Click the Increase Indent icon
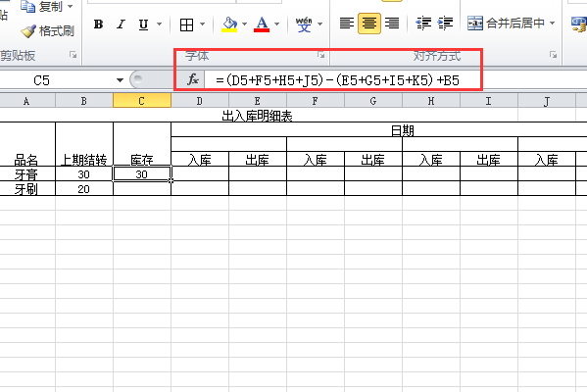587x392 pixels. click(x=445, y=24)
